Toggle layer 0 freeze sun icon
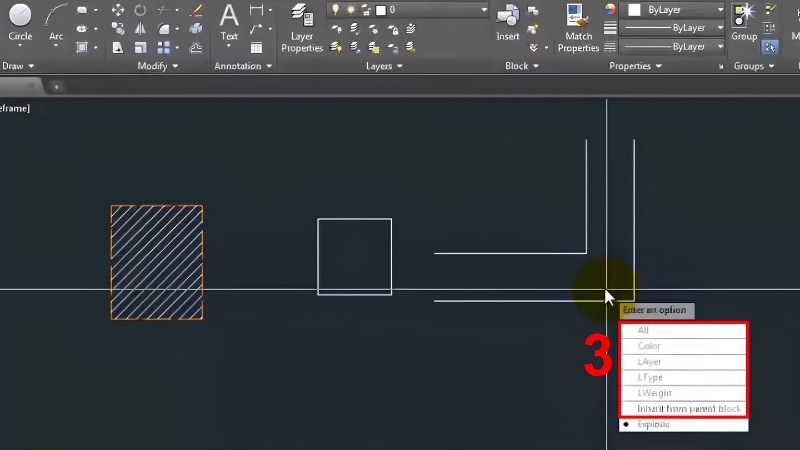The image size is (800, 450). coord(351,10)
